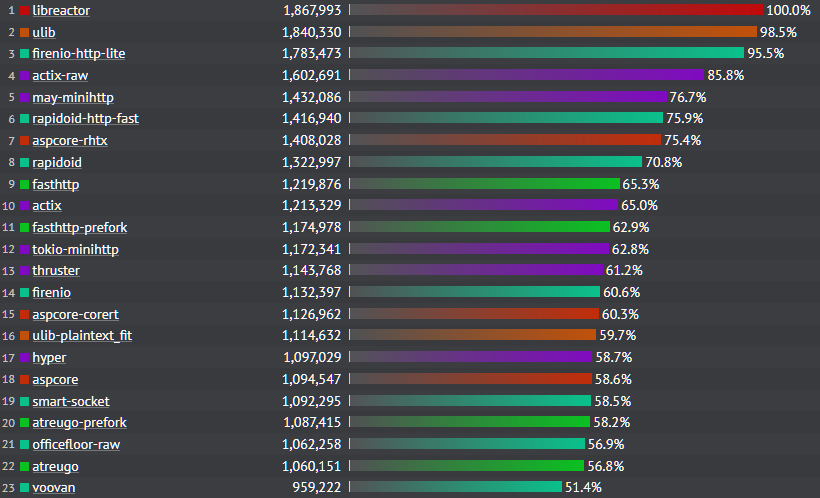This screenshot has width=820, height=498.
Task: Click the ulib 98.5% bar
Action: coord(553,32)
